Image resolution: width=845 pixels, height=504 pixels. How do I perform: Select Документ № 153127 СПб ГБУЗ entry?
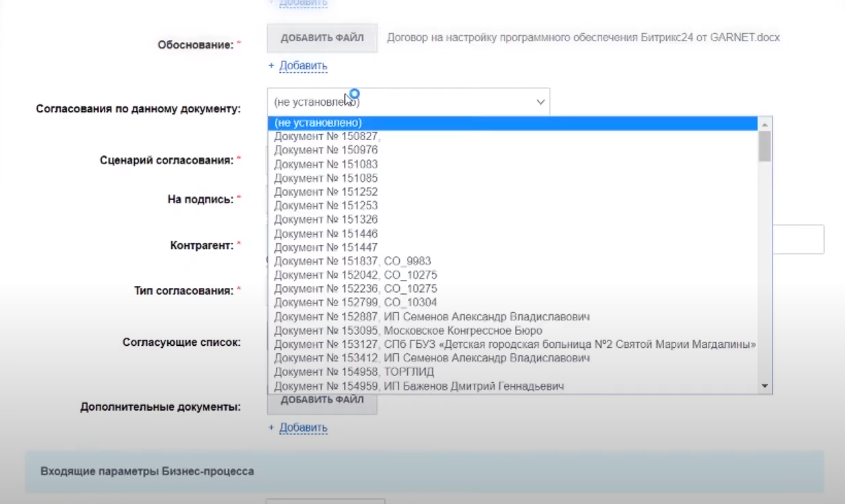[x=512, y=344]
